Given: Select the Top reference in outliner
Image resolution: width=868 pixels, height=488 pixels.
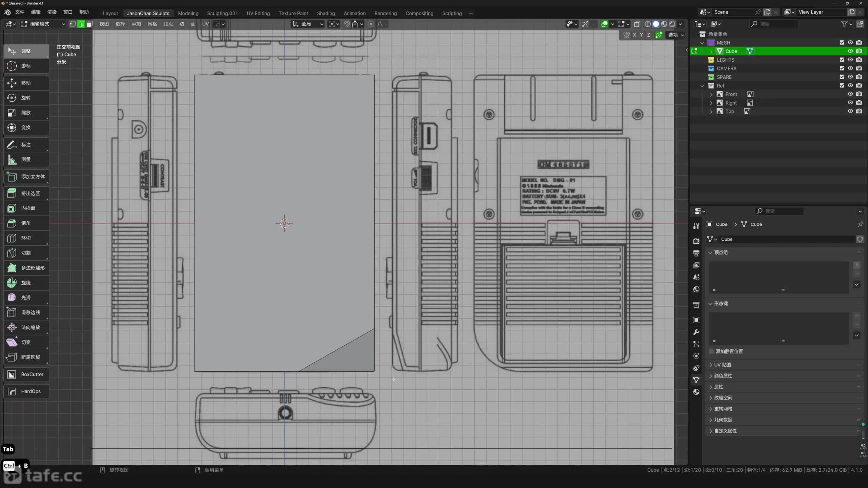Looking at the screenshot, I should (x=730, y=111).
